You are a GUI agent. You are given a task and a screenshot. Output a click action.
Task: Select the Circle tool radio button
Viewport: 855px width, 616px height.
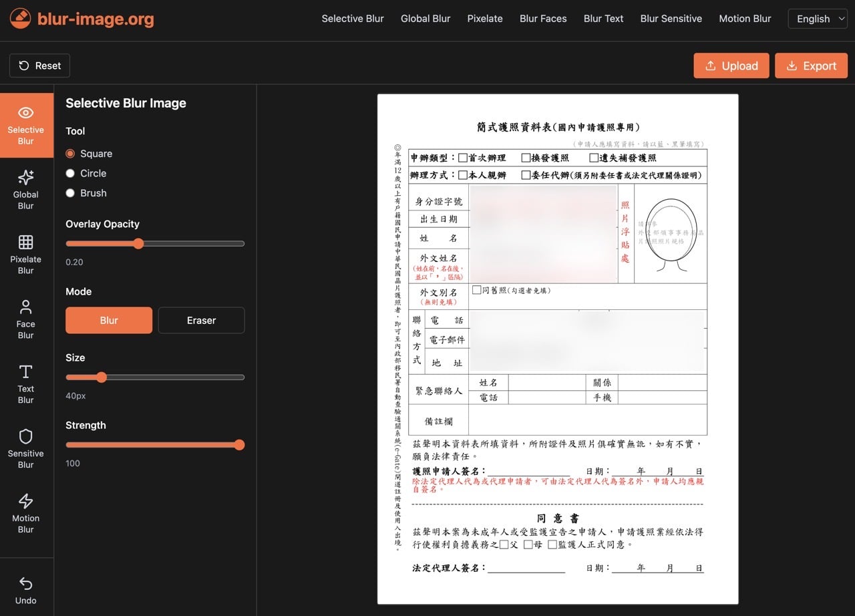click(70, 173)
